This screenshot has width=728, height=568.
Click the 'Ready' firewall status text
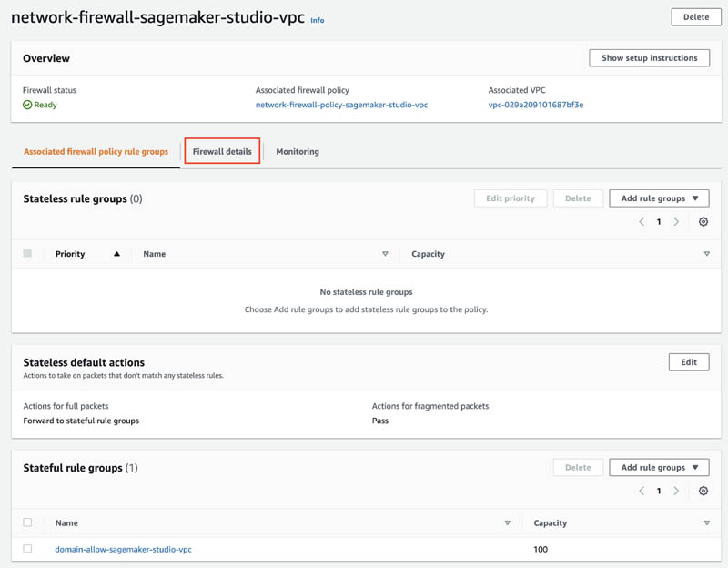(x=45, y=105)
